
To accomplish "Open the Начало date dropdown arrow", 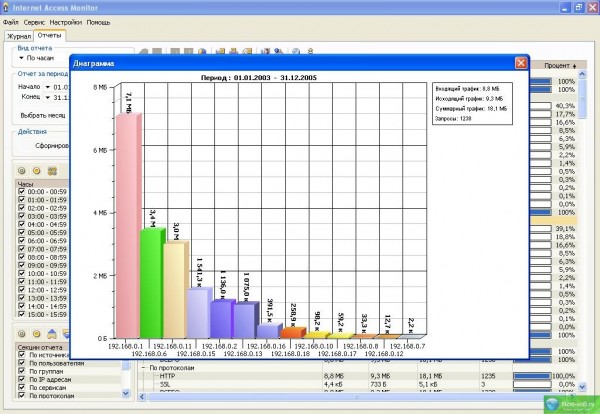I will click(47, 87).
